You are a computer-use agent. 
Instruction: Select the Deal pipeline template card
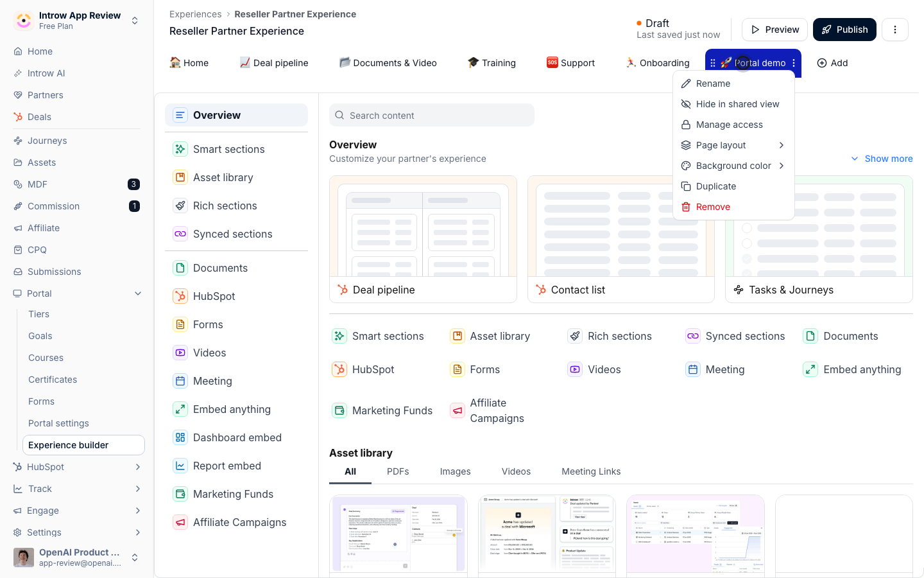point(423,239)
